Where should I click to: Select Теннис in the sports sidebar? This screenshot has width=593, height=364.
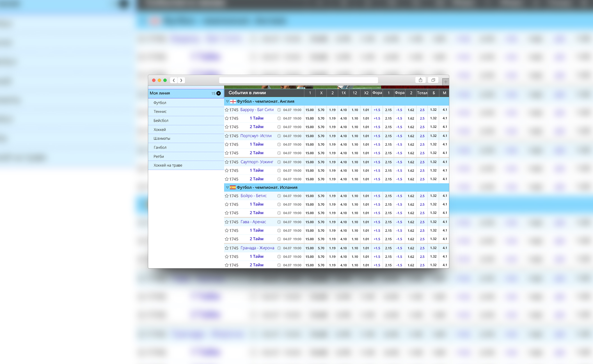[160, 111]
